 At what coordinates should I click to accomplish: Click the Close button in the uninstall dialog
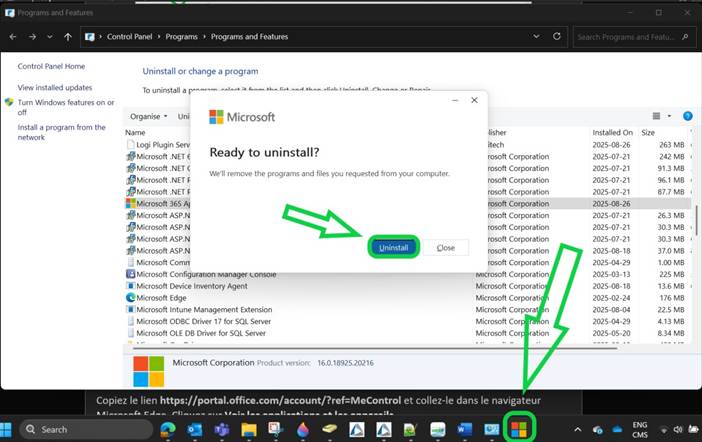pyautogui.click(x=446, y=248)
